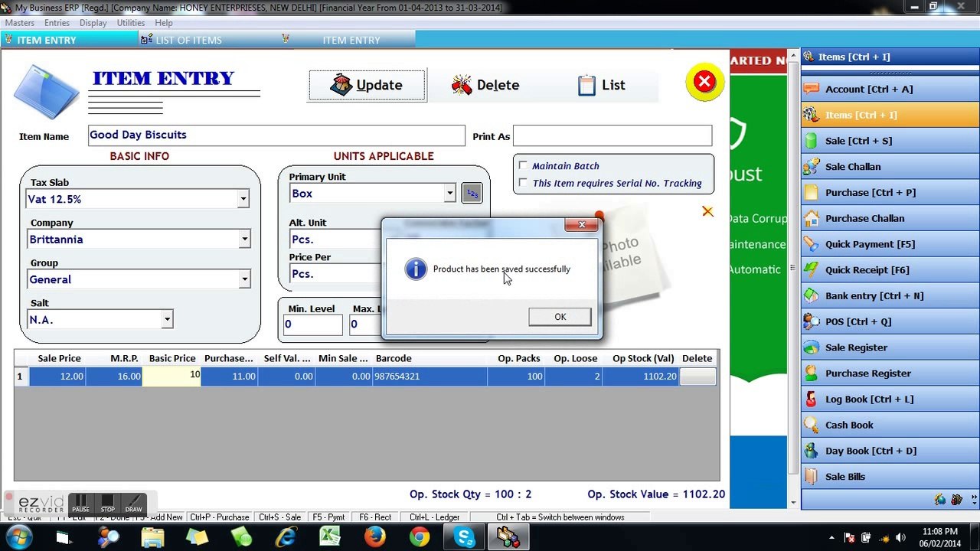Switch to the LIST OF ITEMS tab
The width and height of the screenshot is (980, 551).
[x=188, y=40]
